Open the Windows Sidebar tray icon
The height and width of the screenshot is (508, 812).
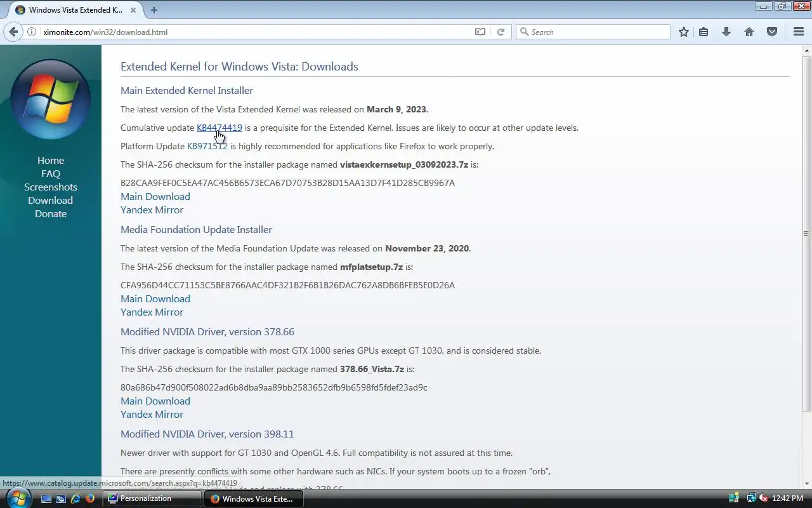[x=734, y=498]
